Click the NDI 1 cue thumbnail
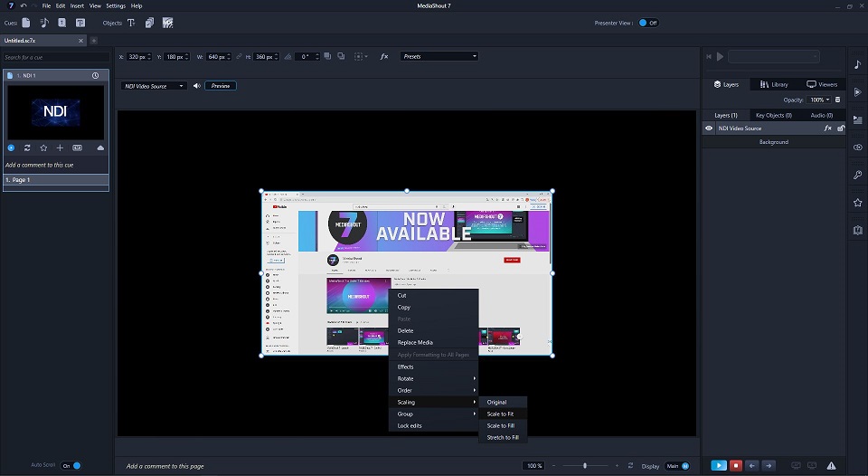Viewport: 868px width, 476px height. 55,112
